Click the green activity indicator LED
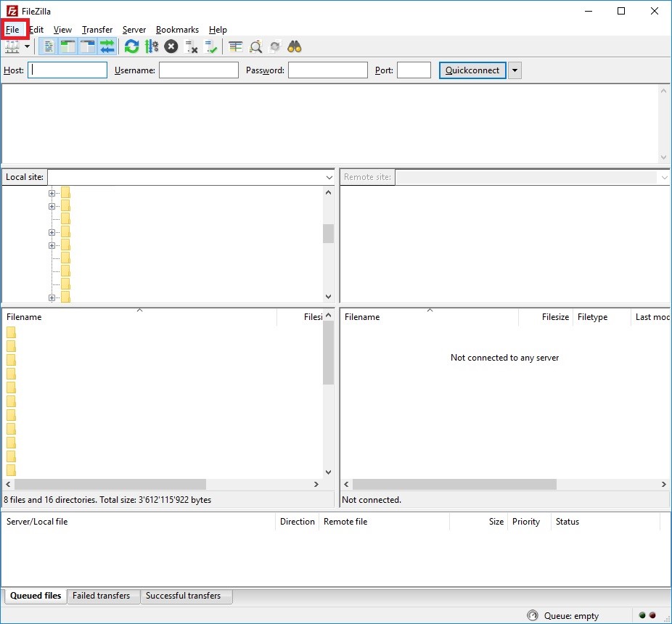The image size is (672, 624). click(x=642, y=615)
